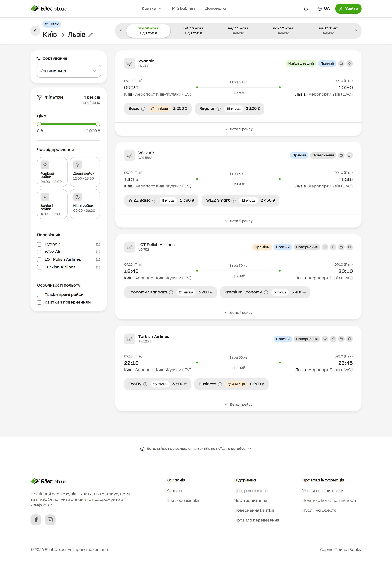This screenshot has height=570, width=392.
Task: Check the Ryanair carrier filter
Action: pos(39,244)
